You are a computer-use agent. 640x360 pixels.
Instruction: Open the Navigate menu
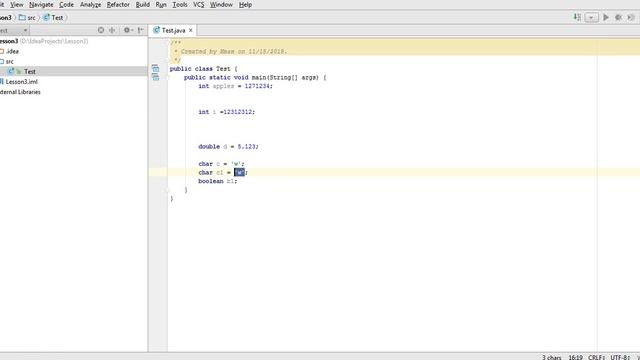pyautogui.click(x=41, y=5)
